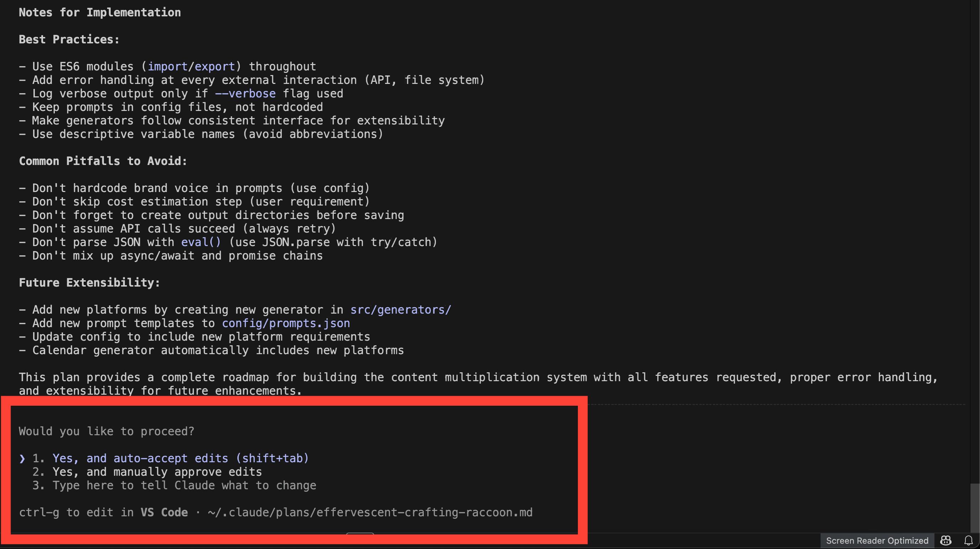Click the "Common Pitfalls to Avoid:" heading
The image size is (980, 549).
(x=103, y=161)
